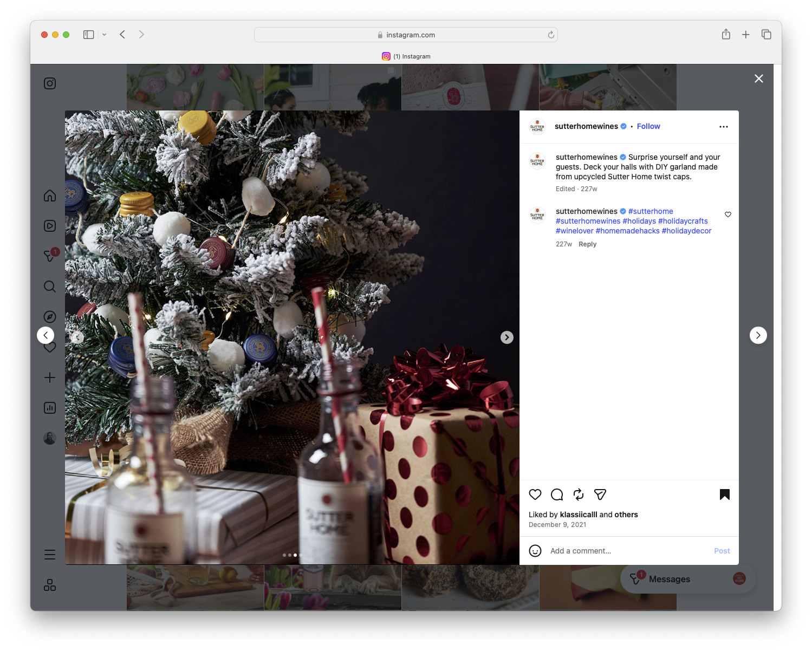Screen dimensions: 812x651
Task: Save the post with the bookmark icon
Action: tap(725, 494)
